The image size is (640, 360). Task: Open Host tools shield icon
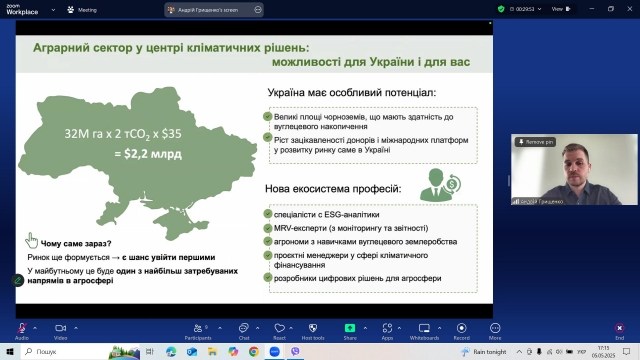313,331
